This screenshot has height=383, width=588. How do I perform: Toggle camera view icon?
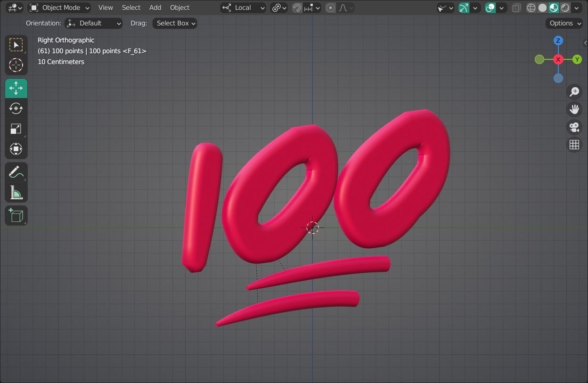pyautogui.click(x=574, y=127)
